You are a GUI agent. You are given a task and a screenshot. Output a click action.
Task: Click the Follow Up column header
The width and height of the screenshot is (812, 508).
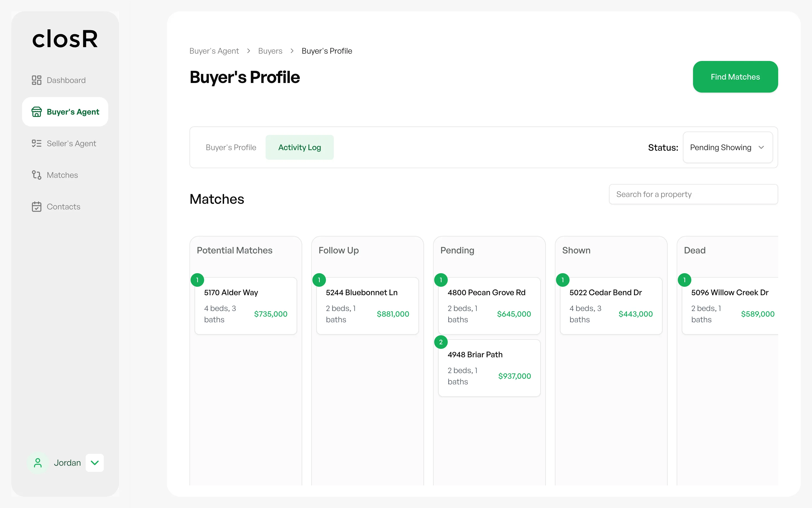[339, 251]
